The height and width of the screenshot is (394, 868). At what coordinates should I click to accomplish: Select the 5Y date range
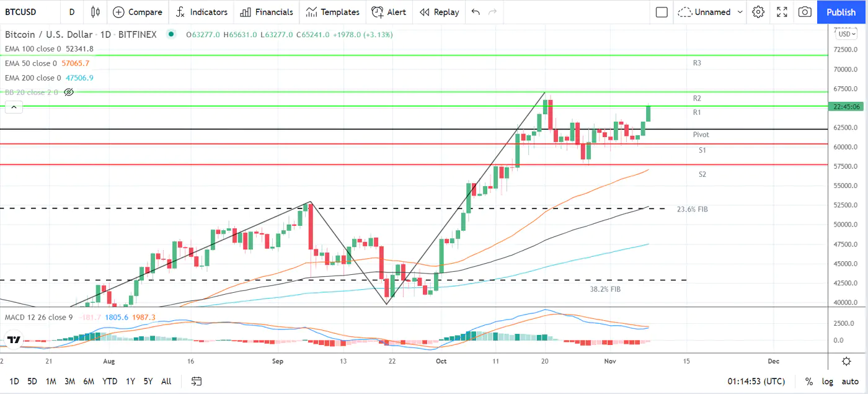[x=148, y=381]
